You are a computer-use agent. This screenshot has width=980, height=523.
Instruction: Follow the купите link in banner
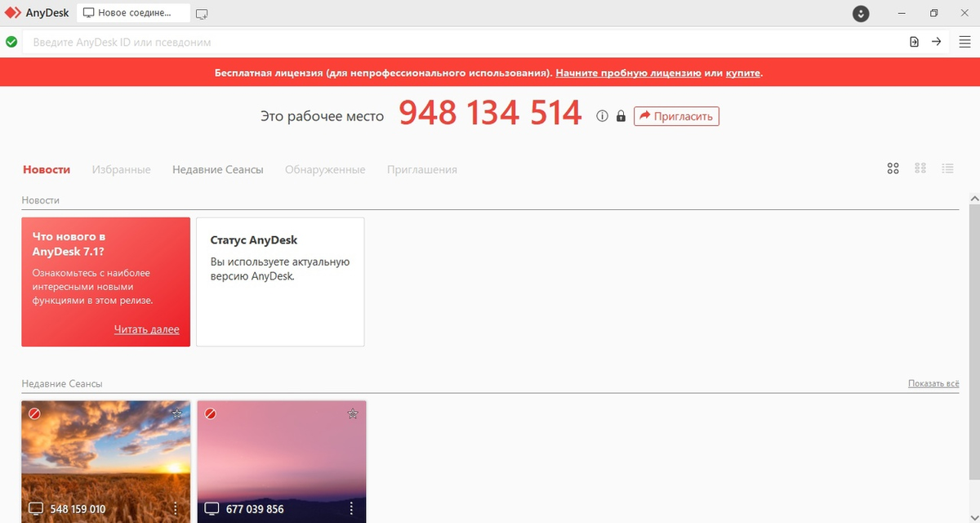click(743, 73)
